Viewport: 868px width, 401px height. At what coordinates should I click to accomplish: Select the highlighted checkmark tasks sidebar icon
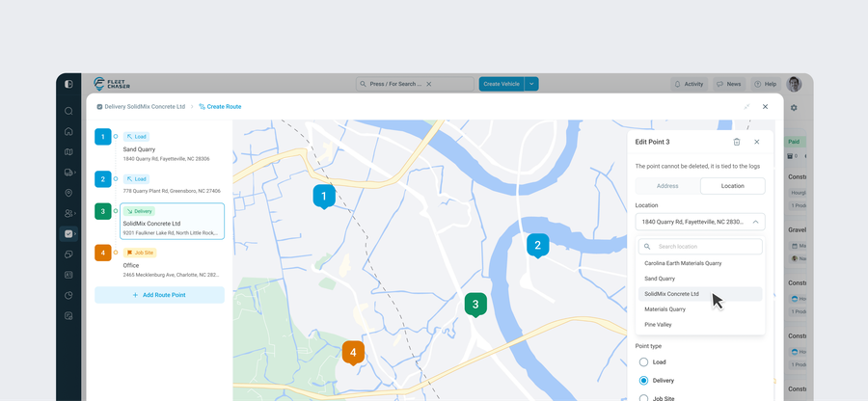click(x=68, y=234)
